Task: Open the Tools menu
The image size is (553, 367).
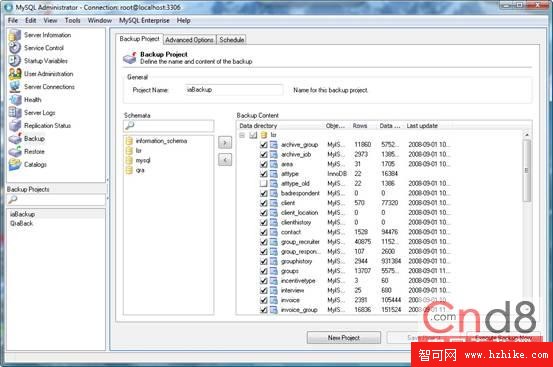Action: pyautogui.click(x=72, y=20)
